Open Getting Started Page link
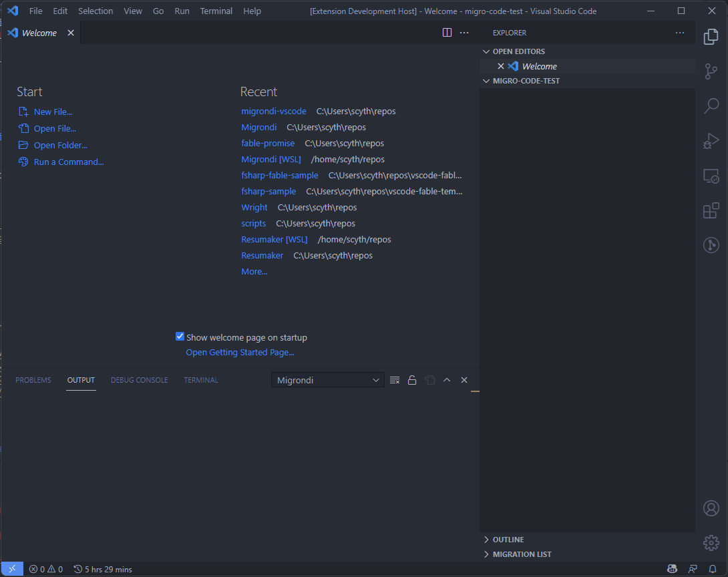 pyautogui.click(x=240, y=353)
